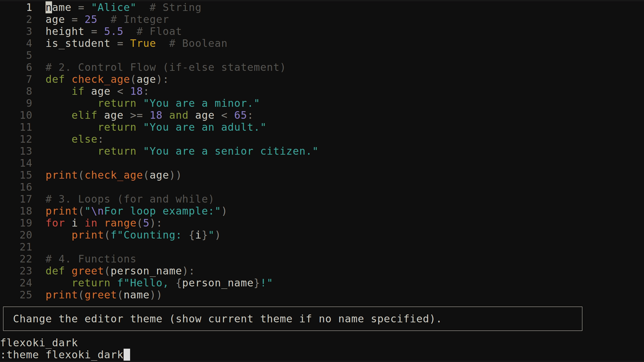This screenshot has width=644, height=362.
Task: Click the return keyword on line 9
Action: 117,103
